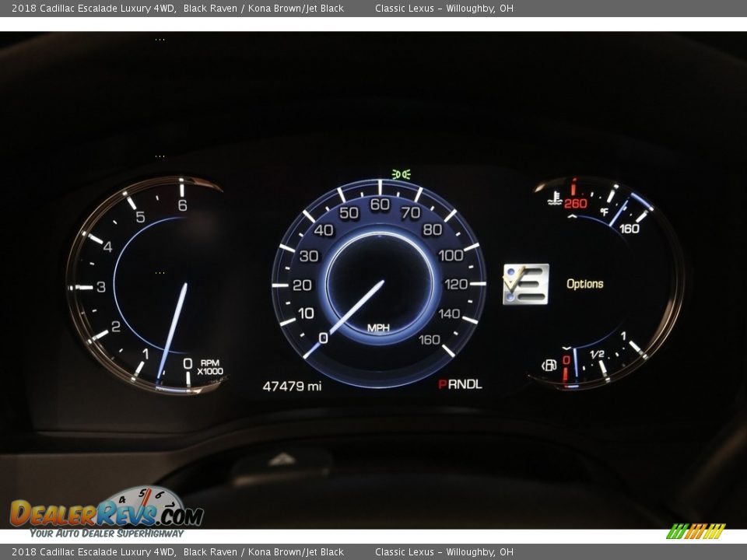Click the tachometer needle
Image resolution: width=747 pixels, height=560 pixels.
pos(172,332)
